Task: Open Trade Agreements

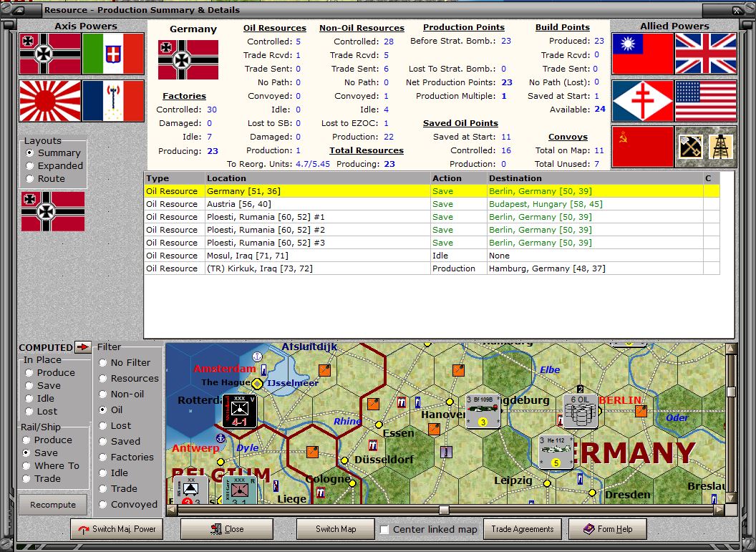Action: [x=522, y=529]
